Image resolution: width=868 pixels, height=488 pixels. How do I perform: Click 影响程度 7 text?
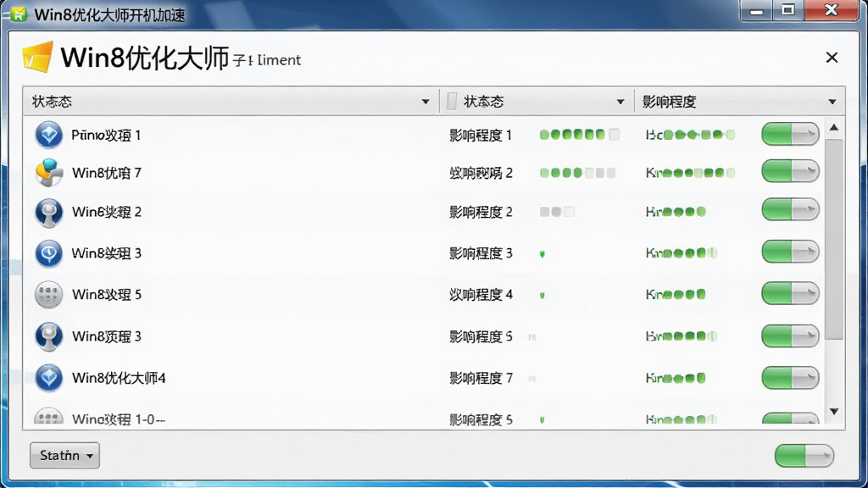(x=481, y=379)
